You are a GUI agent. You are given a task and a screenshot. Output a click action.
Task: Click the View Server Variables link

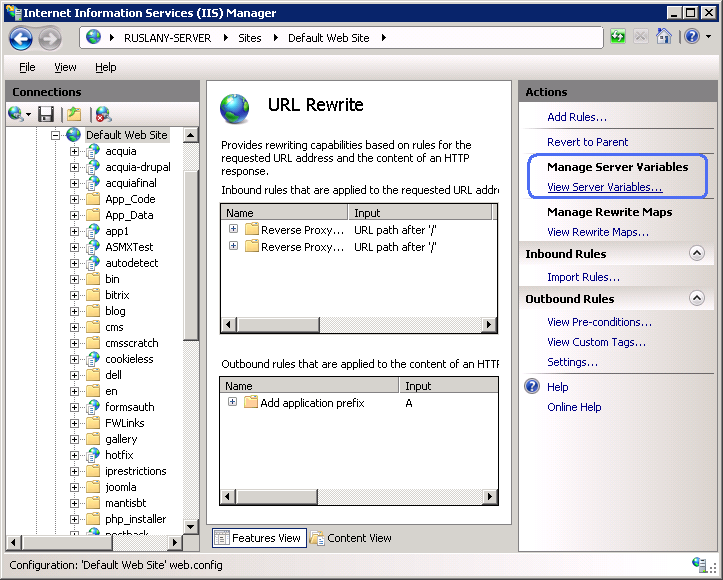tap(604, 187)
